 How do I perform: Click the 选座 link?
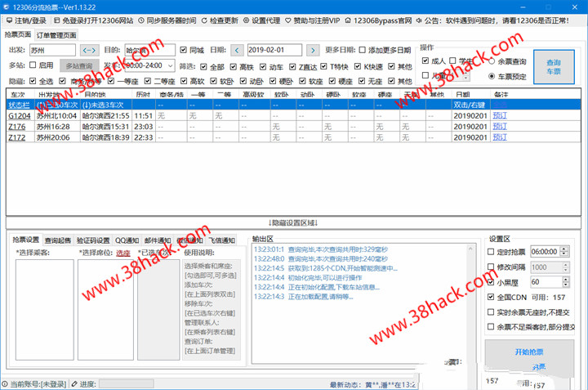point(123,253)
